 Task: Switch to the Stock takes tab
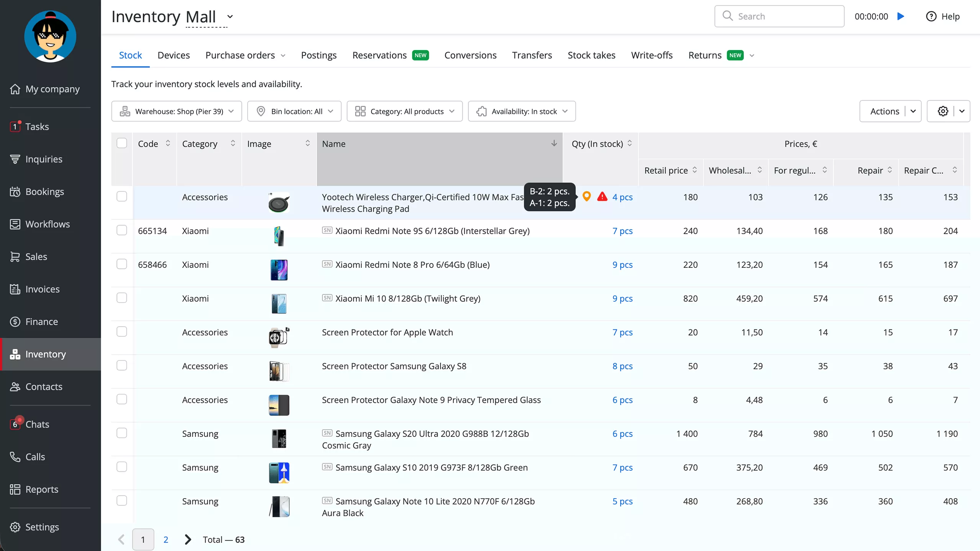coord(591,55)
